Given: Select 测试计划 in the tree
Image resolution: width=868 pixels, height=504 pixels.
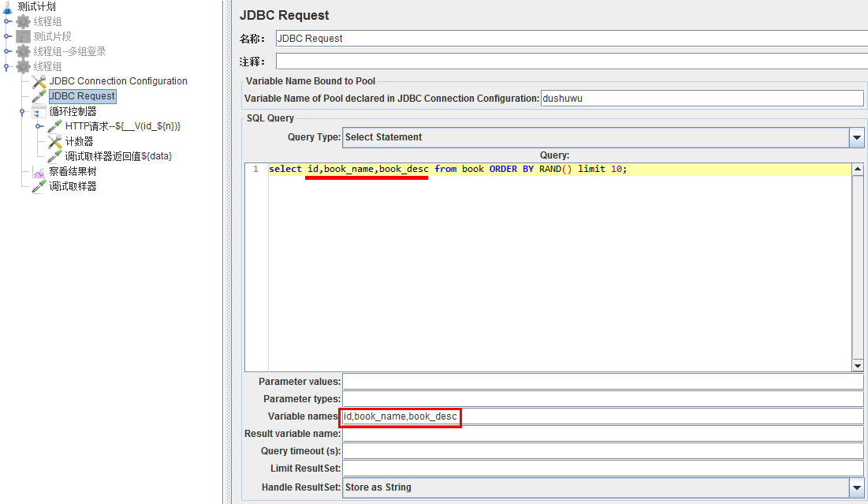Looking at the screenshot, I should (x=36, y=6).
